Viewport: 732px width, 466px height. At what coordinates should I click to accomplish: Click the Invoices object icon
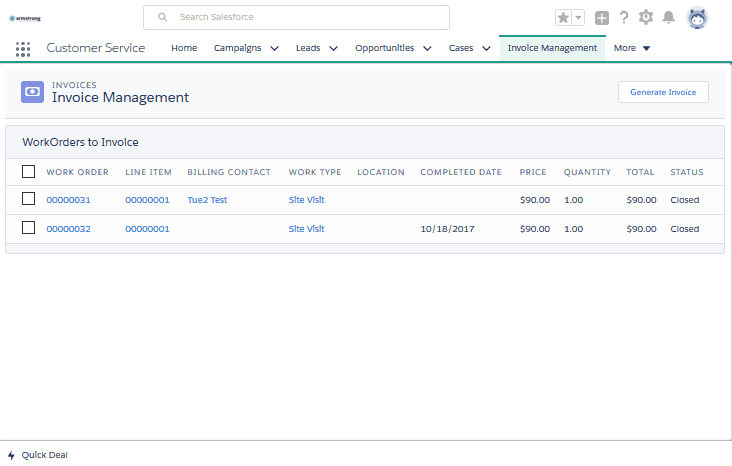click(32, 92)
